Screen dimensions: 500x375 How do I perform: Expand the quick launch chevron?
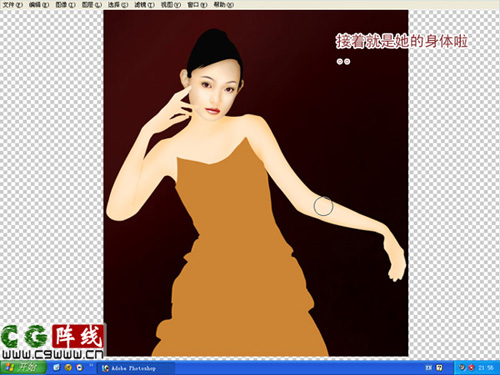click(x=91, y=366)
